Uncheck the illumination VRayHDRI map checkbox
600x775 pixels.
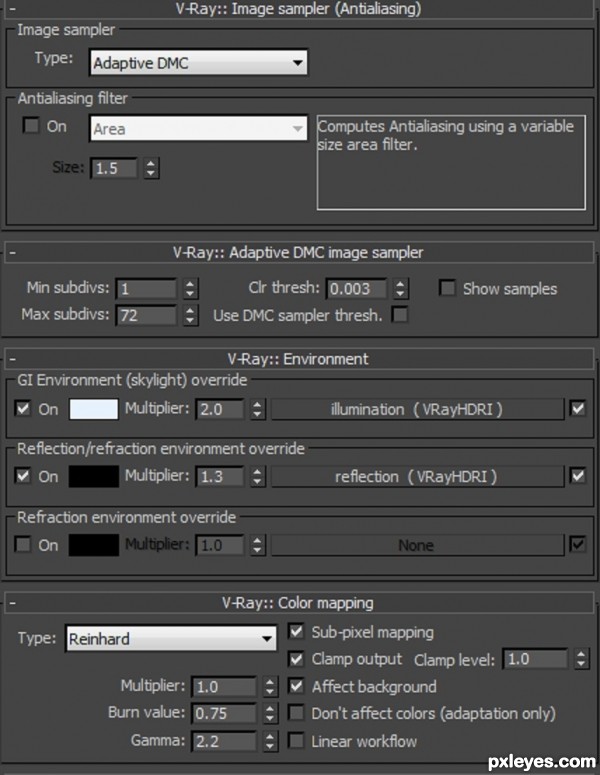(578, 409)
